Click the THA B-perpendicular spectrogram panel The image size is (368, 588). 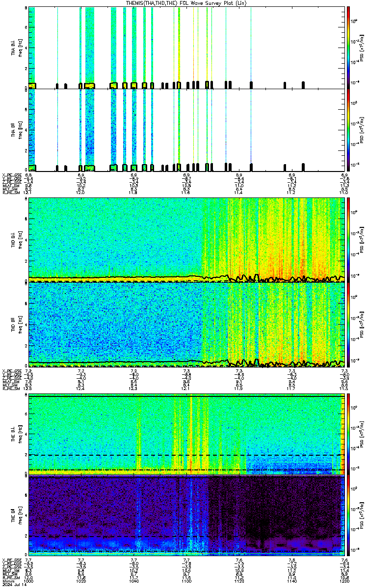[x=185, y=48]
